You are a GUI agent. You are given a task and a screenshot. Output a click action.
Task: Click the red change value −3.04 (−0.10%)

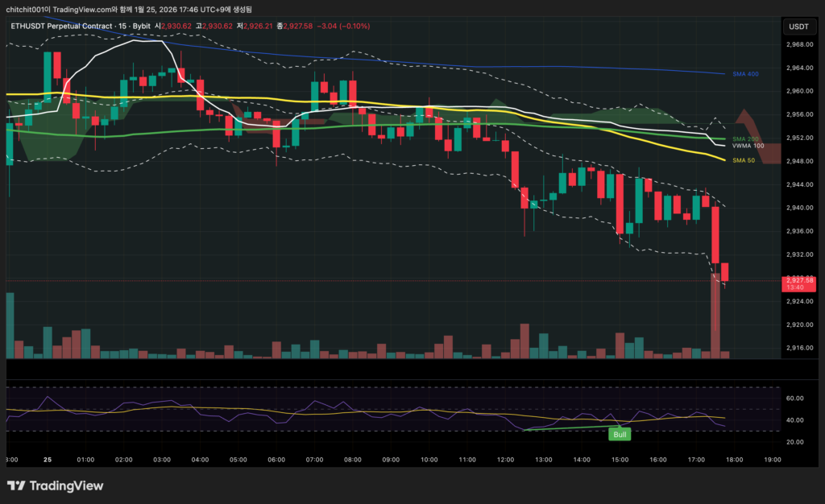[x=343, y=27]
